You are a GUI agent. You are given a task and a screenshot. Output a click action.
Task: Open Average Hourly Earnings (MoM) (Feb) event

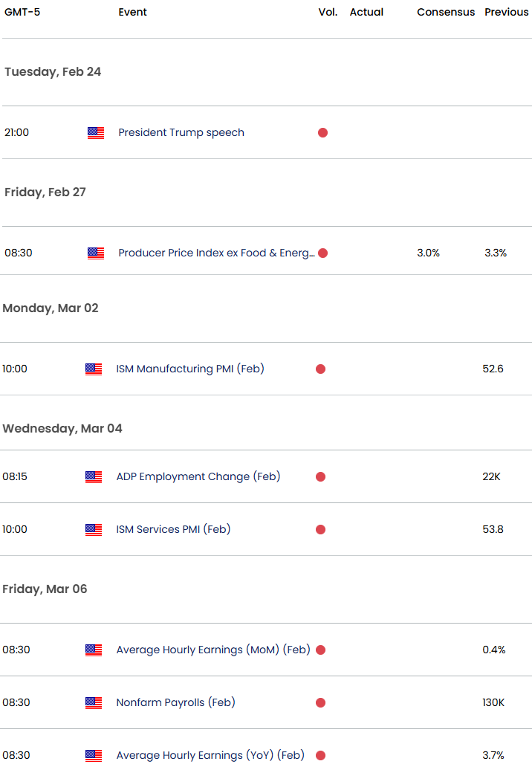pos(213,650)
